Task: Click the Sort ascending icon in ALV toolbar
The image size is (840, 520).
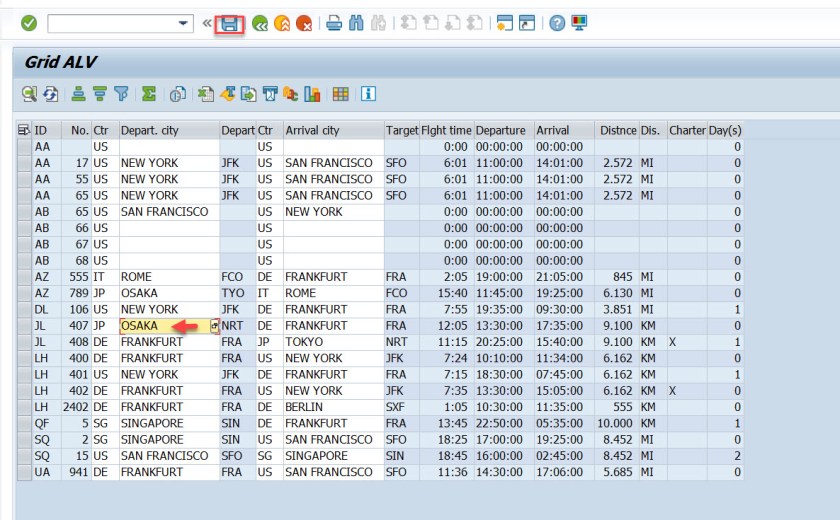Action: pos(78,94)
